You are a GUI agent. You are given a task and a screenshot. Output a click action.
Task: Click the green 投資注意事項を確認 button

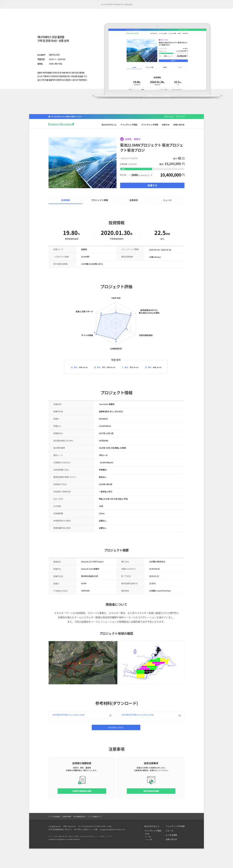[x=151, y=791]
